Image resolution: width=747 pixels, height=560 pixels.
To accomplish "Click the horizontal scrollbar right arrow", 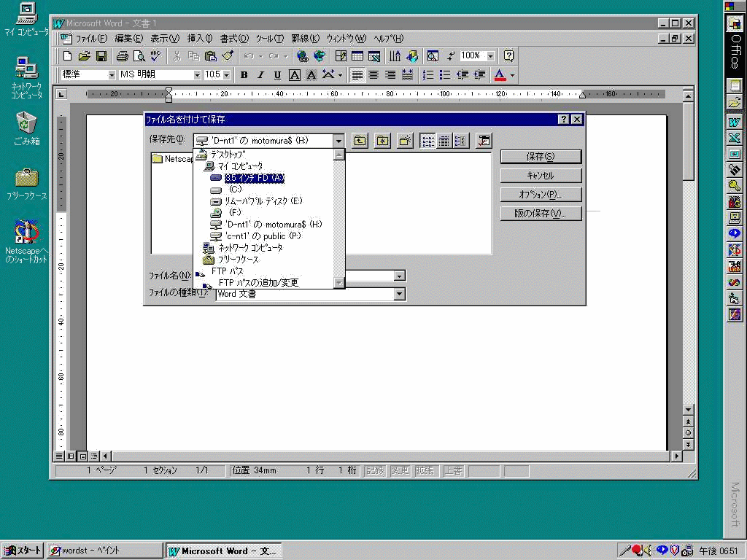I will 676,456.
